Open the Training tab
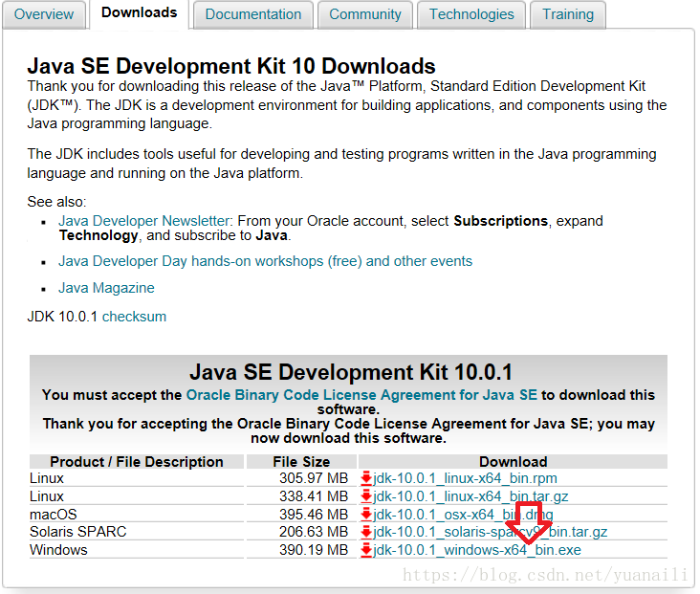This screenshot has height=594, width=700. [568, 14]
